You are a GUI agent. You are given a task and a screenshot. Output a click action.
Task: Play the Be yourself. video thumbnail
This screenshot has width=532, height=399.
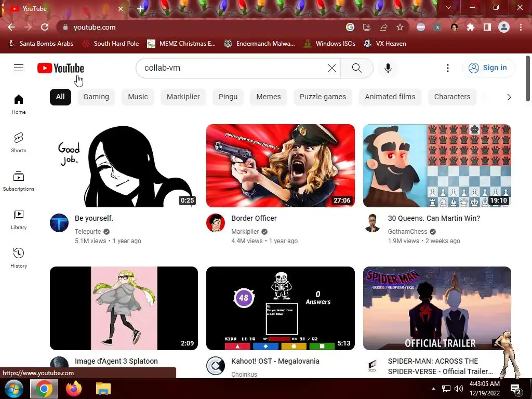[x=124, y=166]
